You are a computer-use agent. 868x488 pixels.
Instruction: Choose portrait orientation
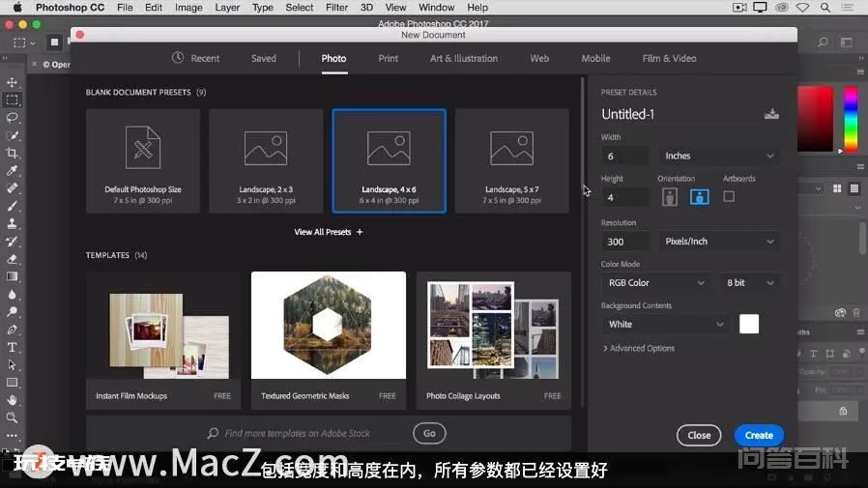pos(670,197)
